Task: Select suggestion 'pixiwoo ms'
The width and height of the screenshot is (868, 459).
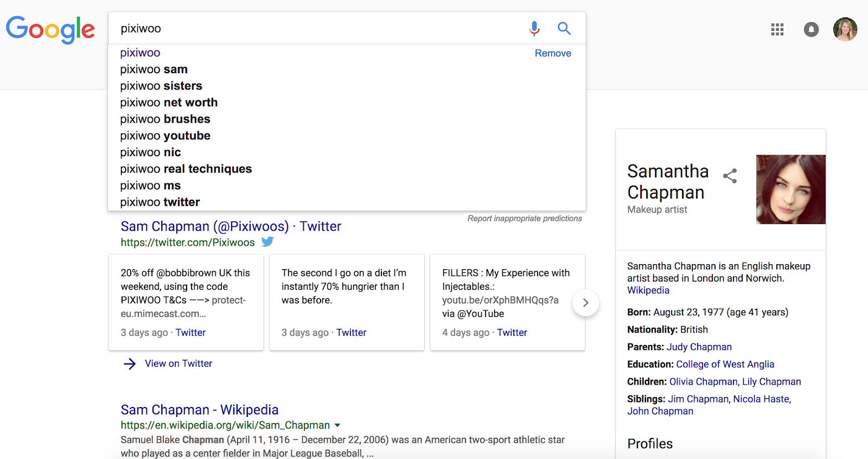Action: (x=150, y=186)
